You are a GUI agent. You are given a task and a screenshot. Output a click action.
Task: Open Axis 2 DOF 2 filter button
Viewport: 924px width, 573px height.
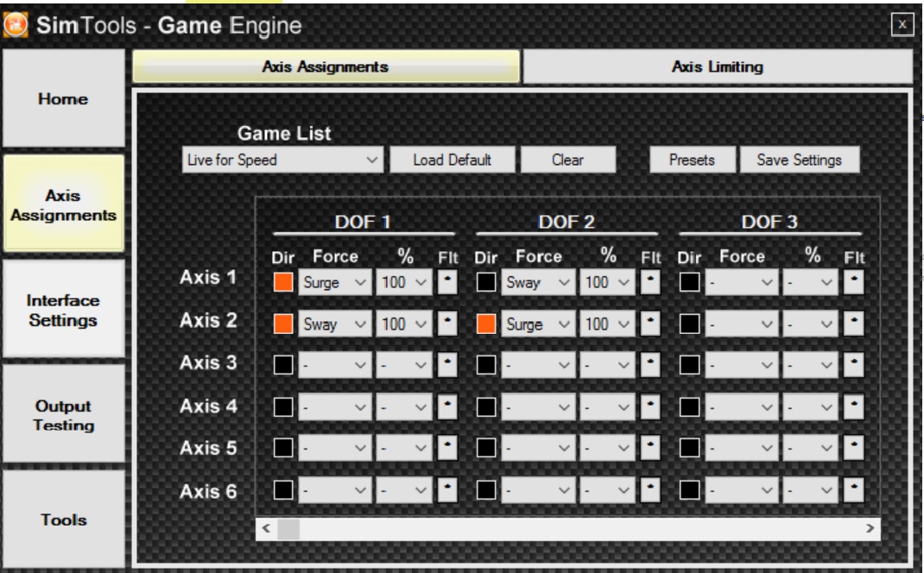(x=650, y=324)
